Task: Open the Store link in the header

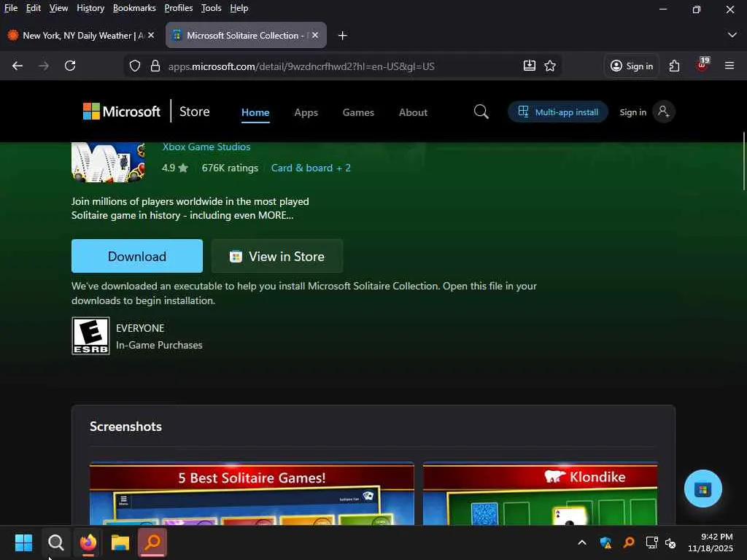Action: 194,112
